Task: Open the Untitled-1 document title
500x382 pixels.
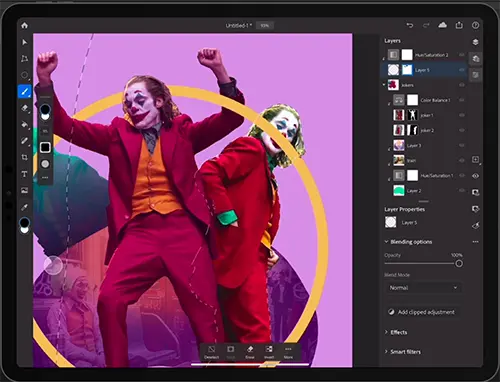Action: pos(239,25)
